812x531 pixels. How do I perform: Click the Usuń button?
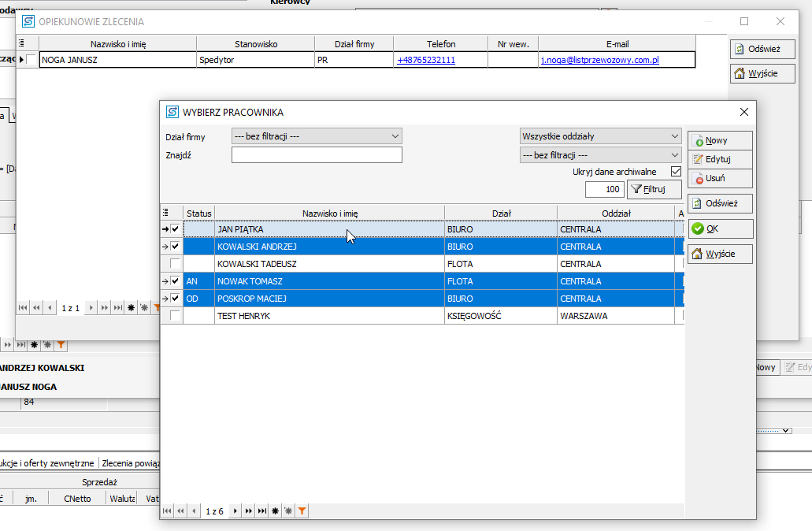point(720,178)
